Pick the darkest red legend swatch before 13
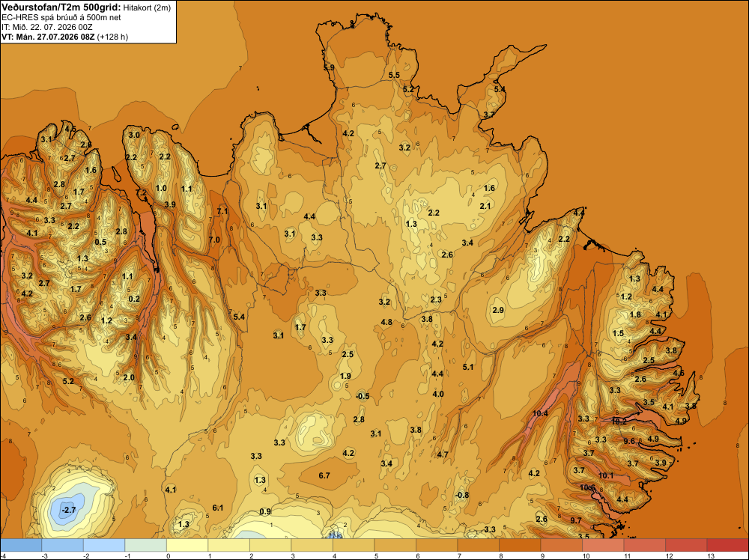 686,545
